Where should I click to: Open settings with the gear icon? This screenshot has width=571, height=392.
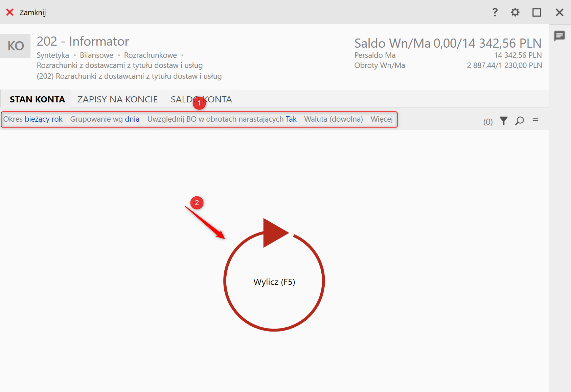pyautogui.click(x=515, y=13)
